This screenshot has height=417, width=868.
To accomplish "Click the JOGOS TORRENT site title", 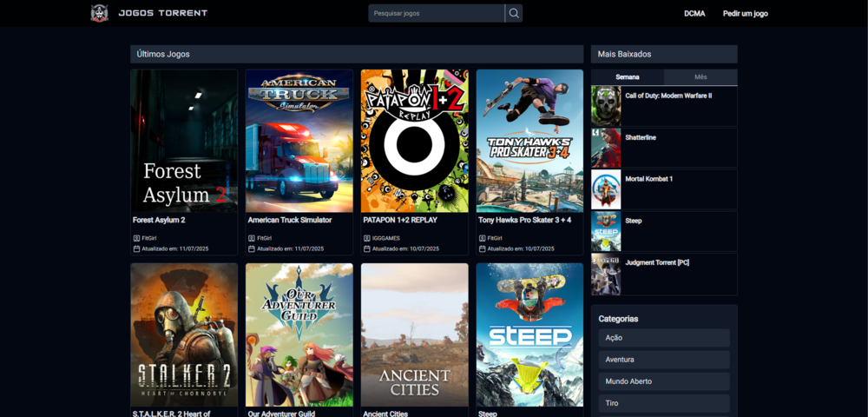I will point(163,13).
